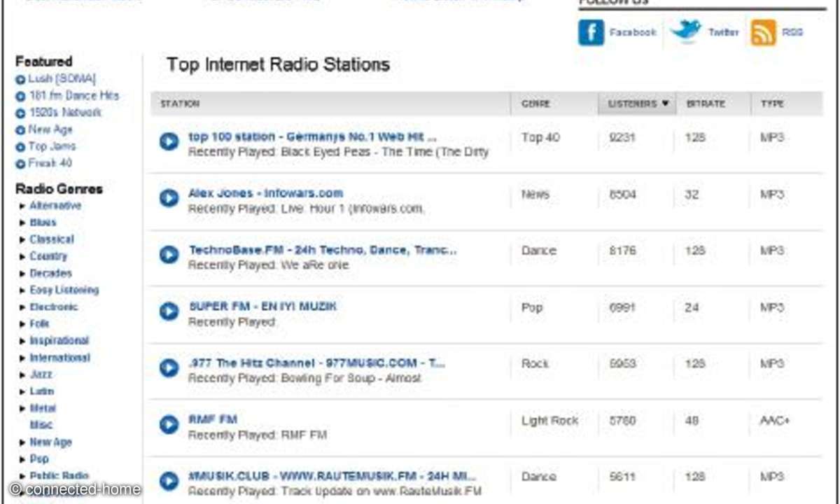The width and height of the screenshot is (840, 504).
Task: Open featured Top Jams link
Action: coord(52,146)
